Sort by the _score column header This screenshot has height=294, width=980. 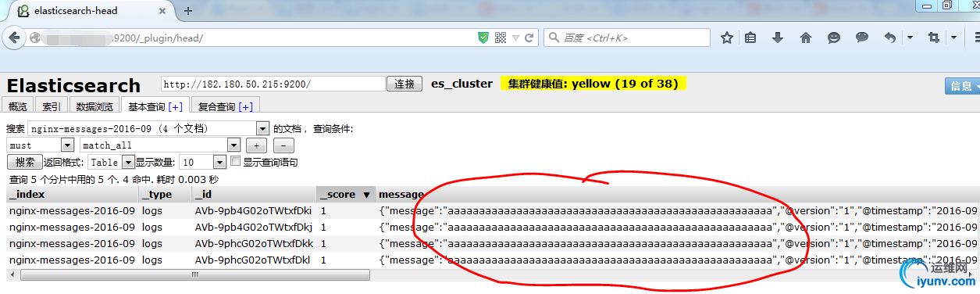pyautogui.click(x=346, y=194)
